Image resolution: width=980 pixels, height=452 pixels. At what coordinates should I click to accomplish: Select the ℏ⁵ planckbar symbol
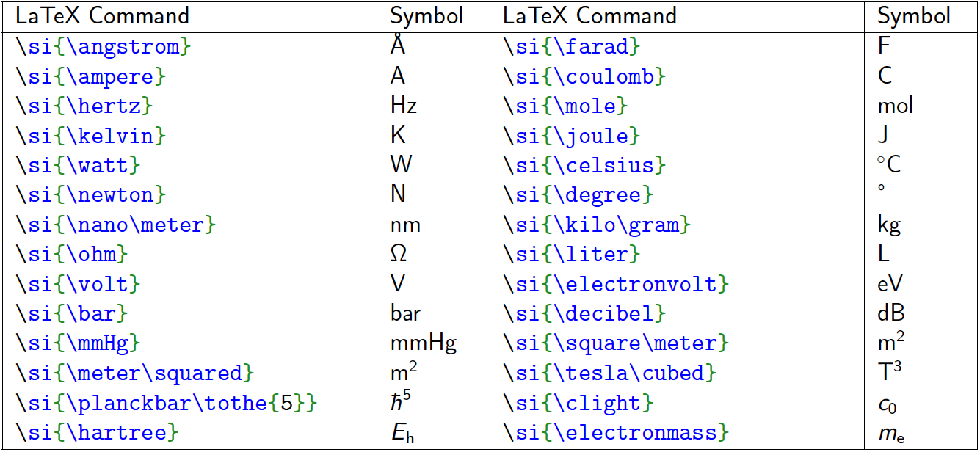point(401,401)
